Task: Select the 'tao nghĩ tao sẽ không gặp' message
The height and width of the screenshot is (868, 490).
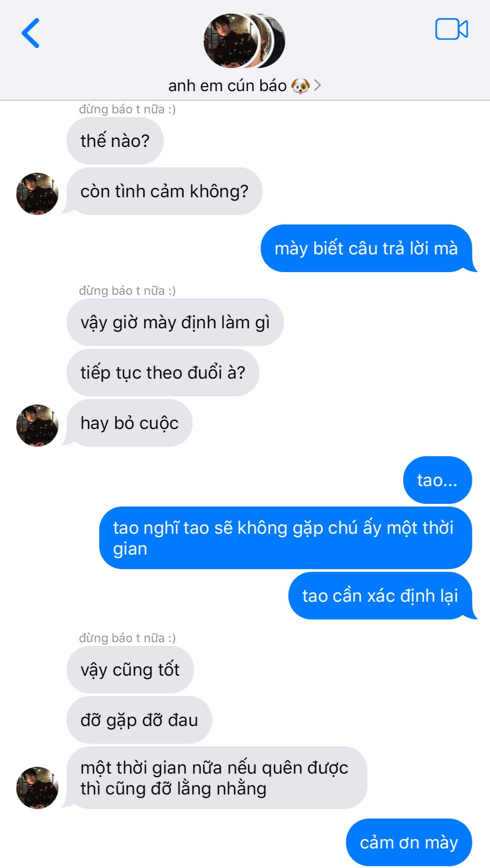Action: click(x=286, y=538)
